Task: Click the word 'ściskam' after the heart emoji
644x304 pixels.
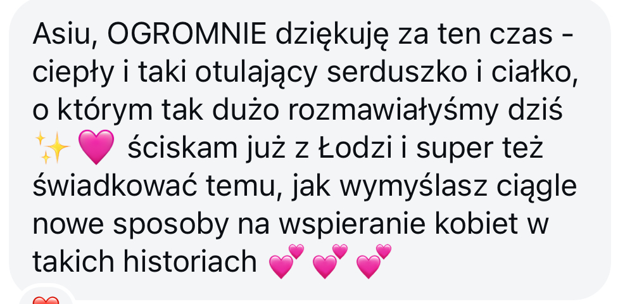Action: (183, 148)
